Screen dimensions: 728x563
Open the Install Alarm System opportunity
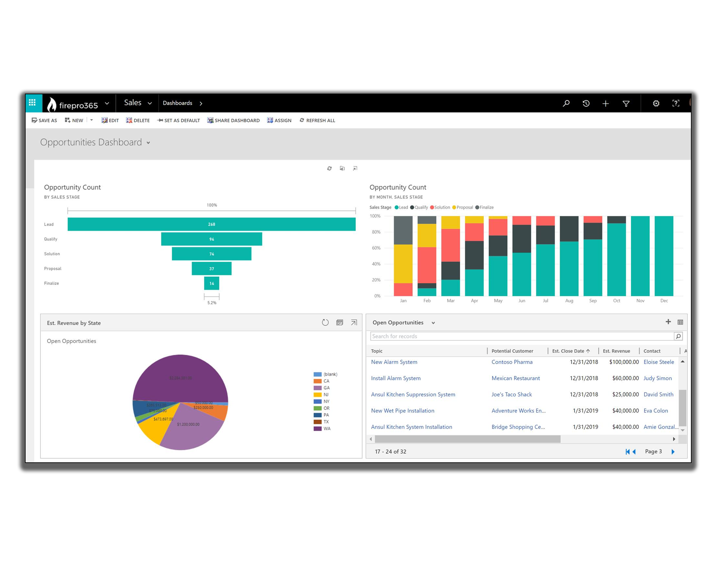click(396, 378)
